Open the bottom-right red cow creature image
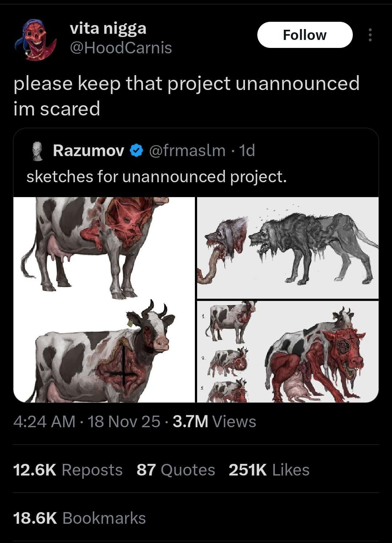Screen dimensions: 392x543 287,351
